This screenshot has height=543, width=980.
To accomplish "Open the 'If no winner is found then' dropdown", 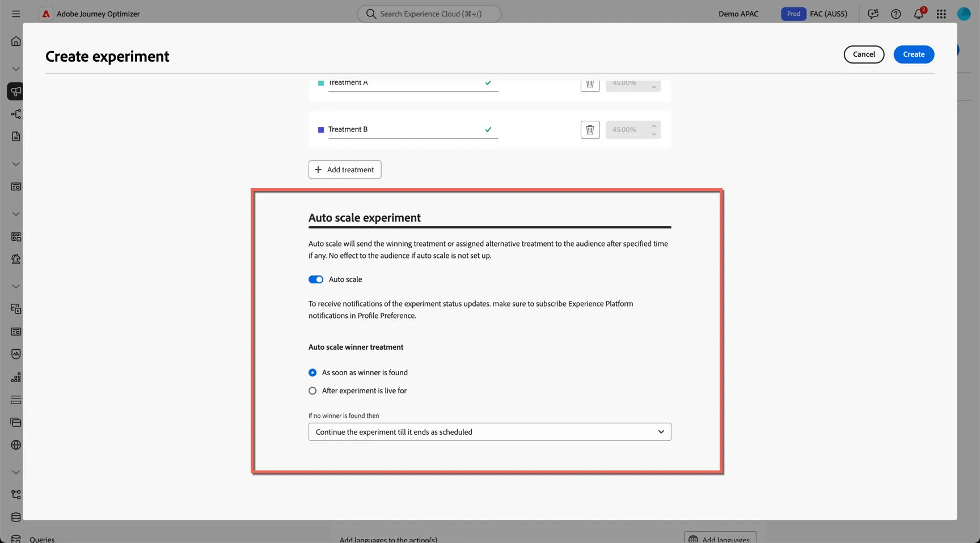I will point(489,432).
